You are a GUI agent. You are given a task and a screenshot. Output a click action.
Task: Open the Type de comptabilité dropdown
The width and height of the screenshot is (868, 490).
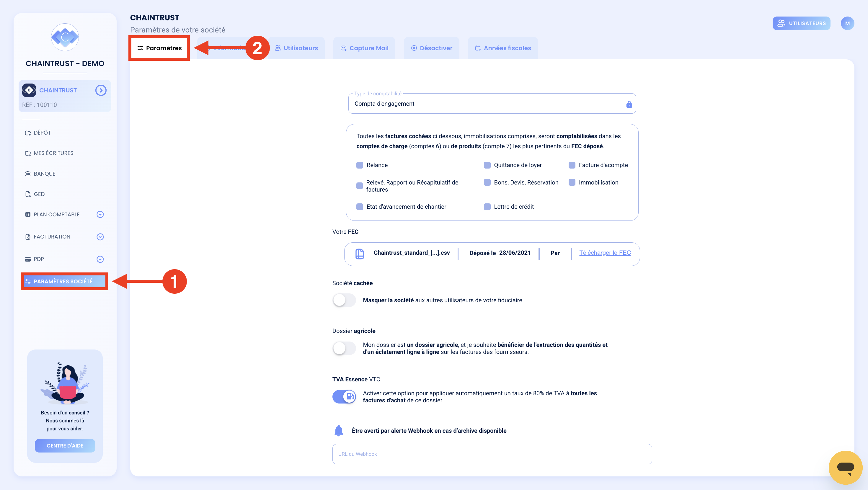coord(492,103)
